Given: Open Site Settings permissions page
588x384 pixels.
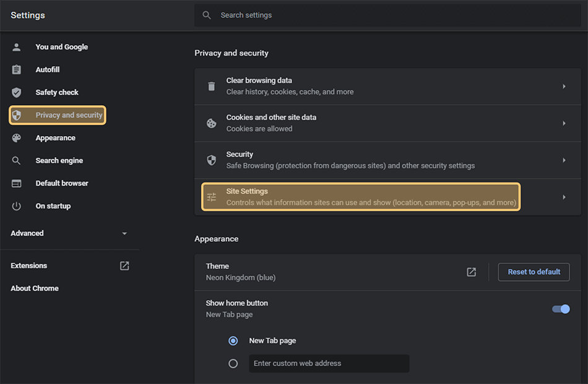Looking at the screenshot, I should click(x=387, y=197).
